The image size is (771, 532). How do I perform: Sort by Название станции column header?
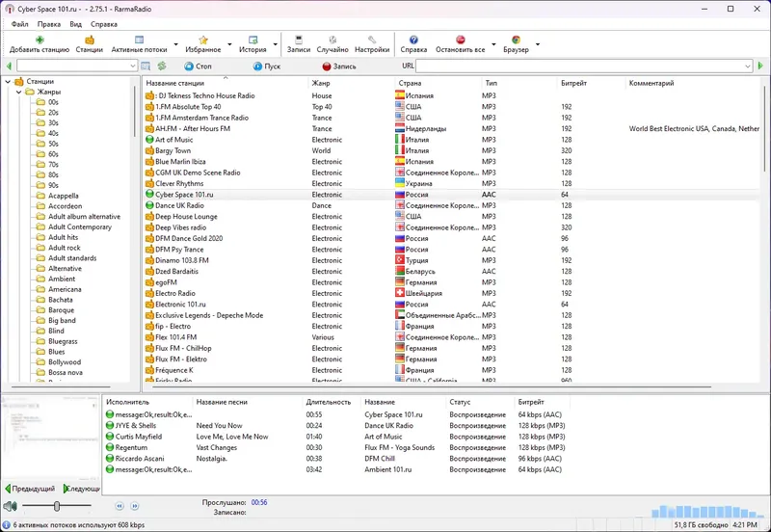tap(226, 83)
